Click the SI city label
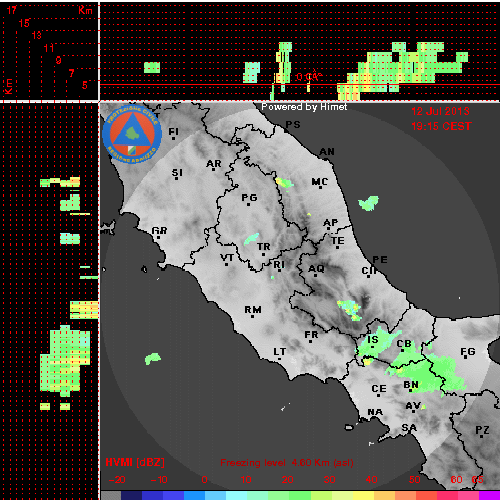The width and height of the screenshot is (500, 500). (x=177, y=173)
